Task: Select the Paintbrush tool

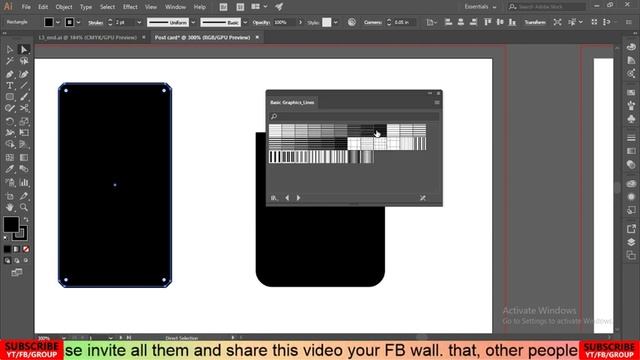Action: 24,97
